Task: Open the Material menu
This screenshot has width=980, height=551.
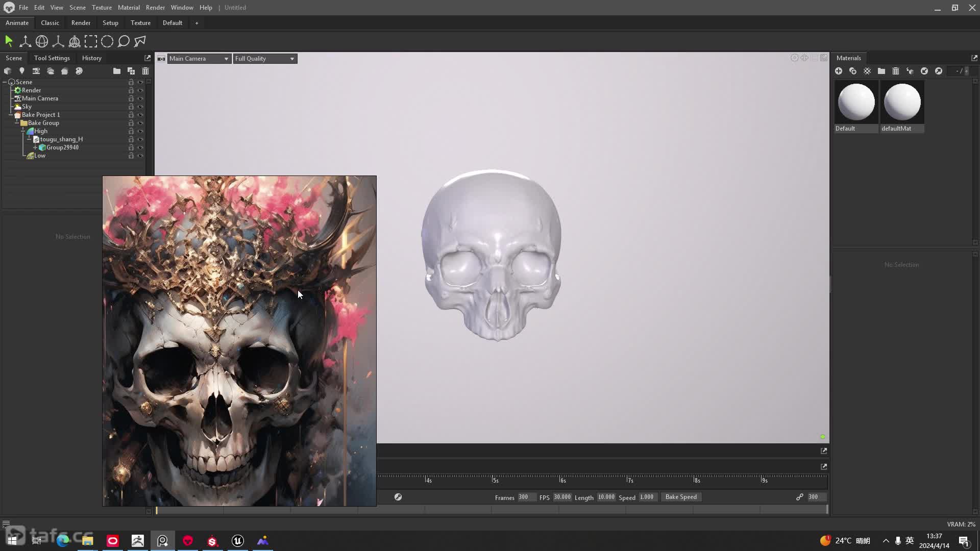Action: coord(129,8)
